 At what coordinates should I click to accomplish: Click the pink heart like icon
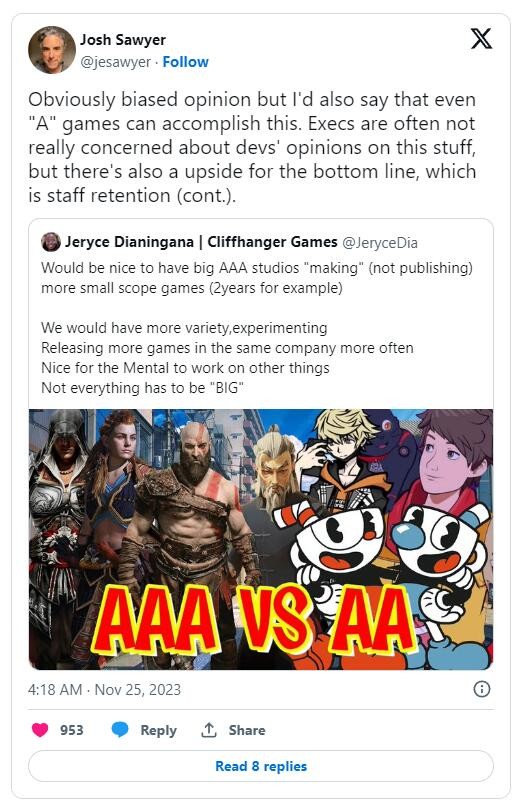(x=40, y=730)
